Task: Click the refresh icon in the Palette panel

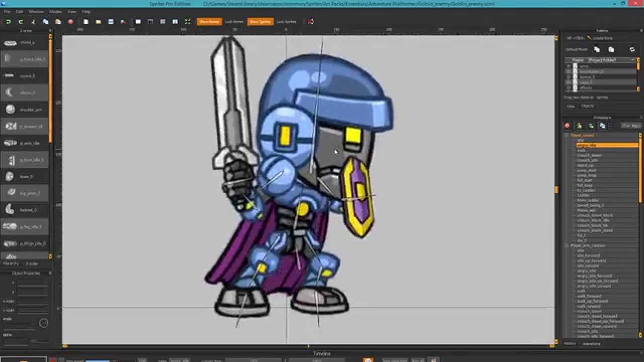Action: point(632,50)
